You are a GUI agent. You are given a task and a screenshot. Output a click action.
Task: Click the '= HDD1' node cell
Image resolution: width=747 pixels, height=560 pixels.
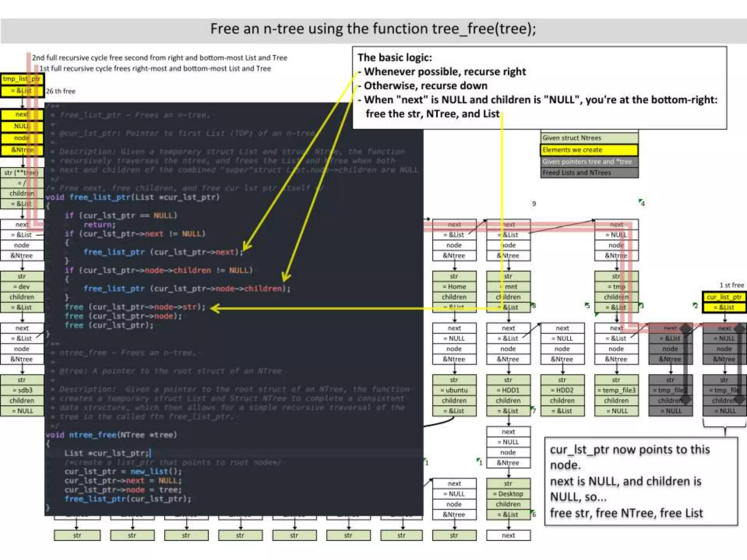508,390
